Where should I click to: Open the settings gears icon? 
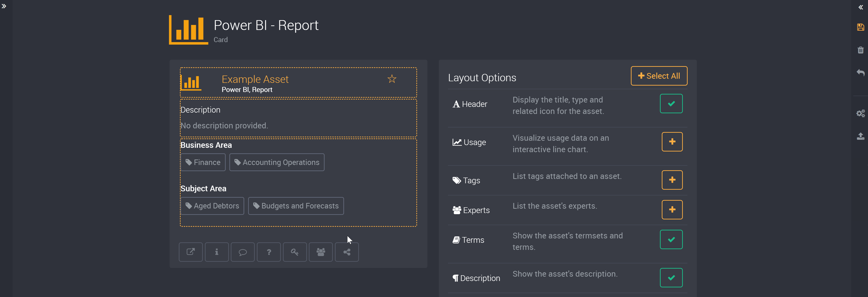[x=861, y=113]
